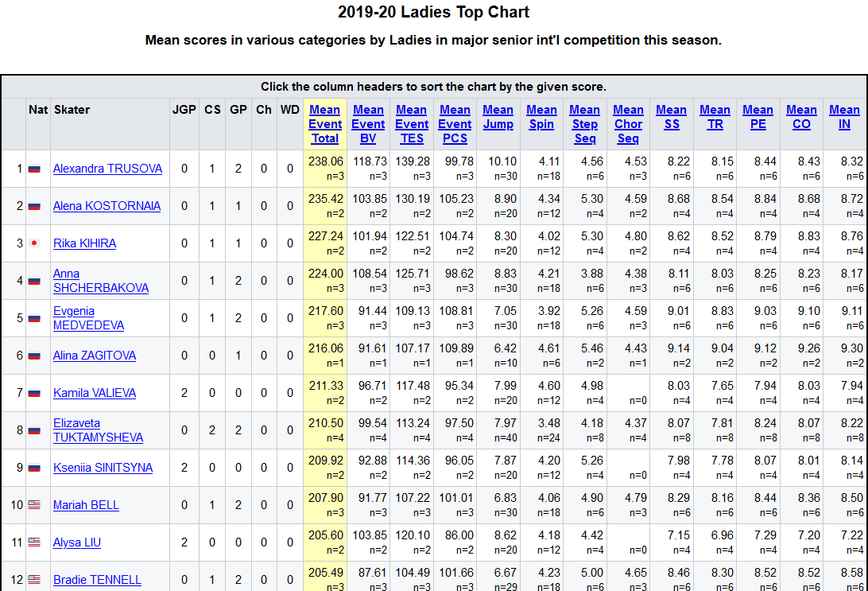The width and height of the screenshot is (868, 591).
Task: Click the Japanese flag beside Rika Kihira
Action: click(34, 243)
